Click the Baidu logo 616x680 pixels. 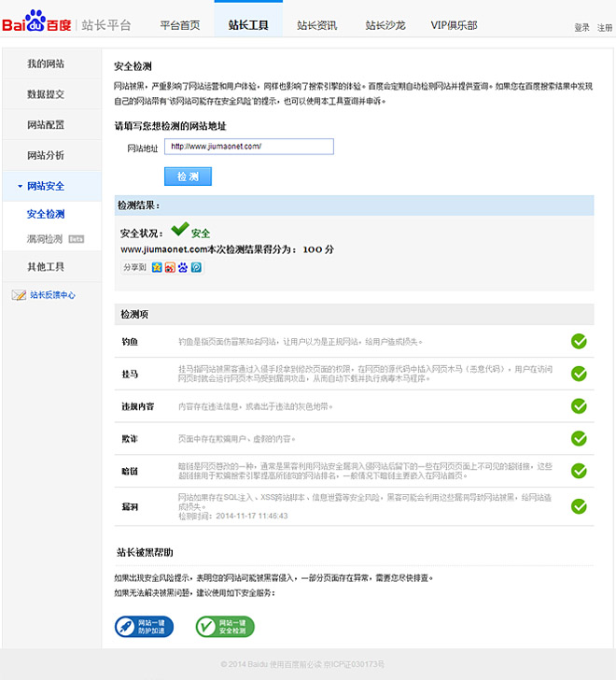click(35, 22)
